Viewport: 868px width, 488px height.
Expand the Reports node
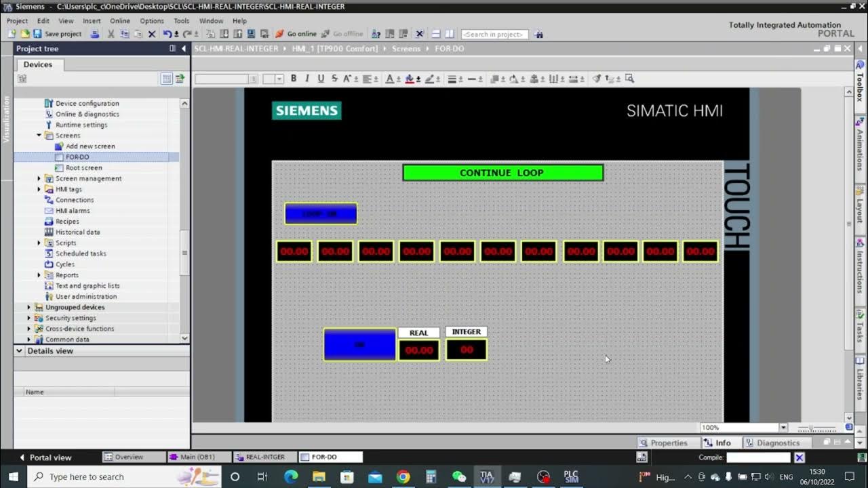click(x=39, y=275)
